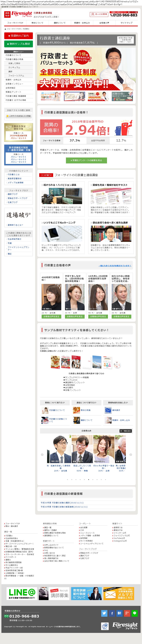Viewport: 142px width, 644px height.
Task: Click the 中西 果緒さん 合格者の声を見る button
Action: [x=51, y=316]
